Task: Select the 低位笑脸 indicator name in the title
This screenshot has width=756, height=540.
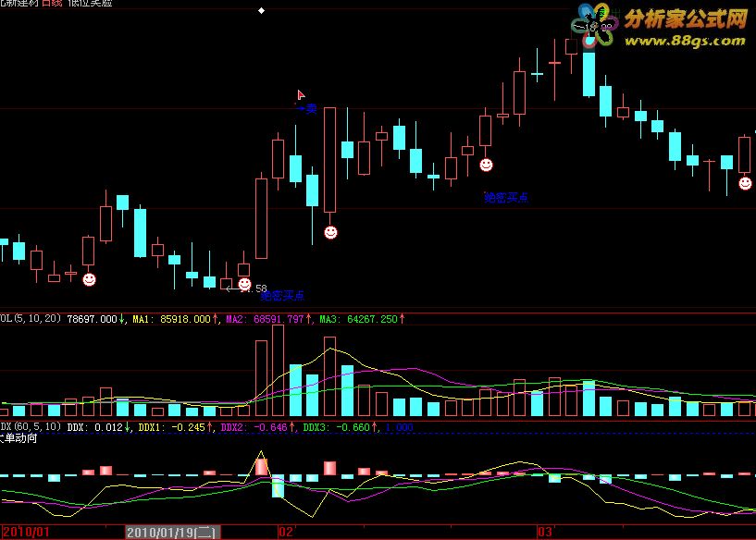Action: (90, 3)
